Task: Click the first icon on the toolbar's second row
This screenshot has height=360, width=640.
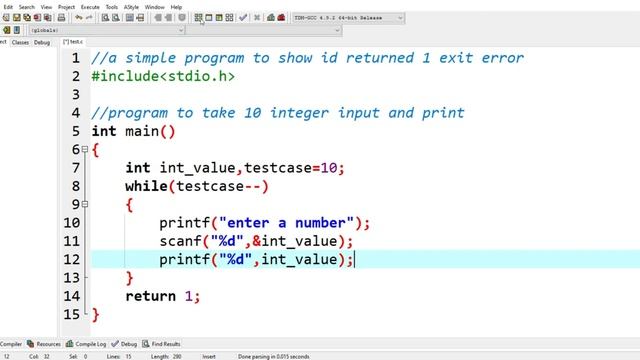Action: [x=7, y=30]
